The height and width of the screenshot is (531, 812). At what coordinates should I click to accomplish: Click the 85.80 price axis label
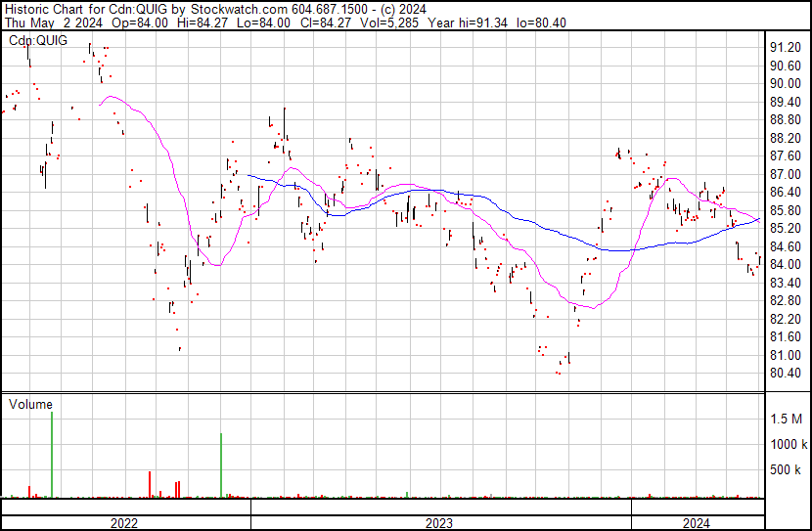(x=786, y=210)
